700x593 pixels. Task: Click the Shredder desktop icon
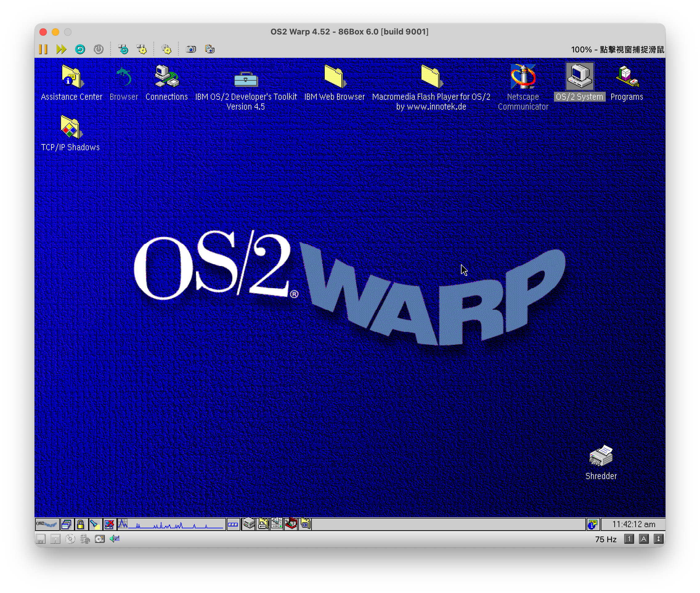[601, 456]
